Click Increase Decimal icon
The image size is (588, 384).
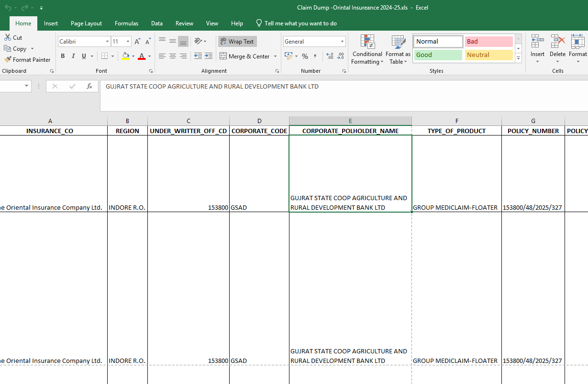click(330, 56)
